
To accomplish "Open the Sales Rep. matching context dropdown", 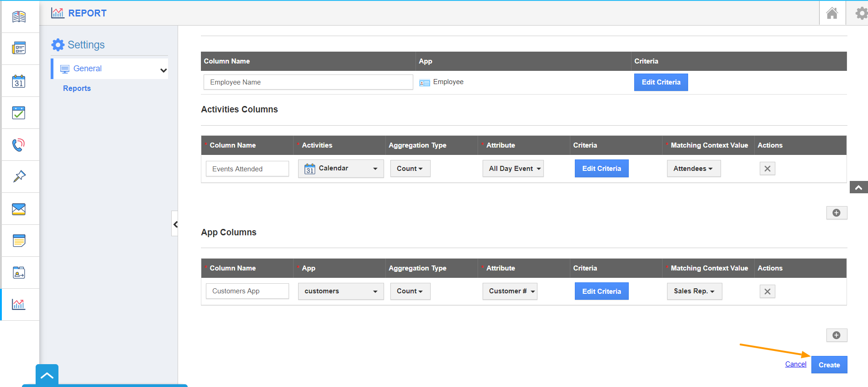I will click(694, 292).
